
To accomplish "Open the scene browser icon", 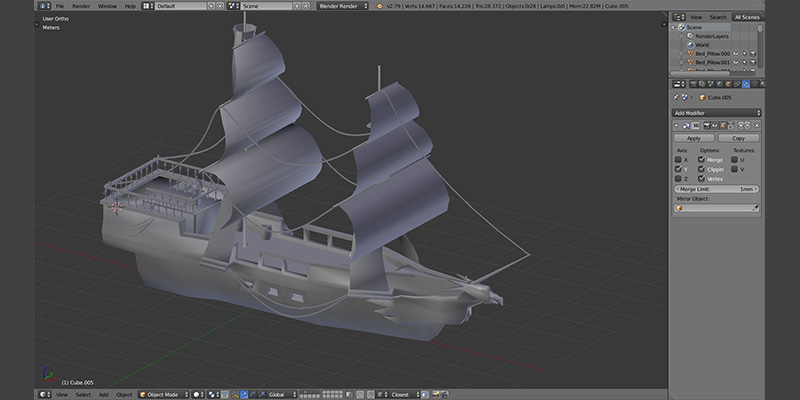I will tap(233, 6).
